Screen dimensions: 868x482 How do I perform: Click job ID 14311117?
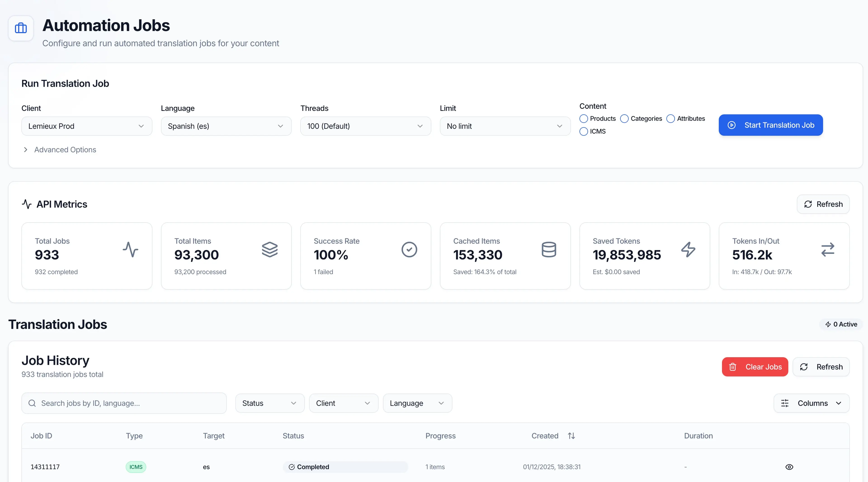[x=45, y=467]
